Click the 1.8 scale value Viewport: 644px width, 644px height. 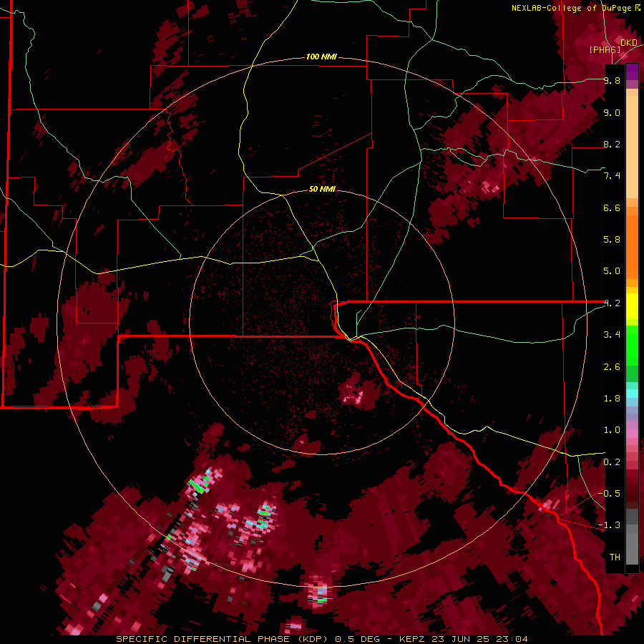pyautogui.click(x=612, y=399)
